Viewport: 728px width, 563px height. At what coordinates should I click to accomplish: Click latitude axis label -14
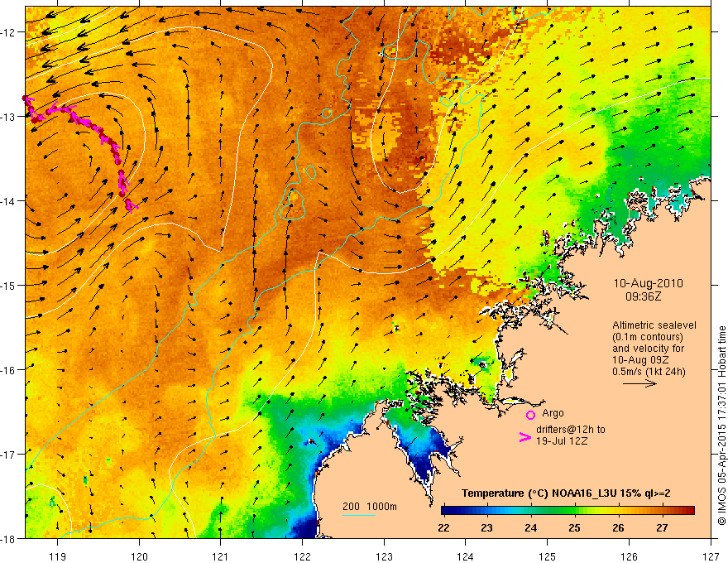[x=9, y=201]
